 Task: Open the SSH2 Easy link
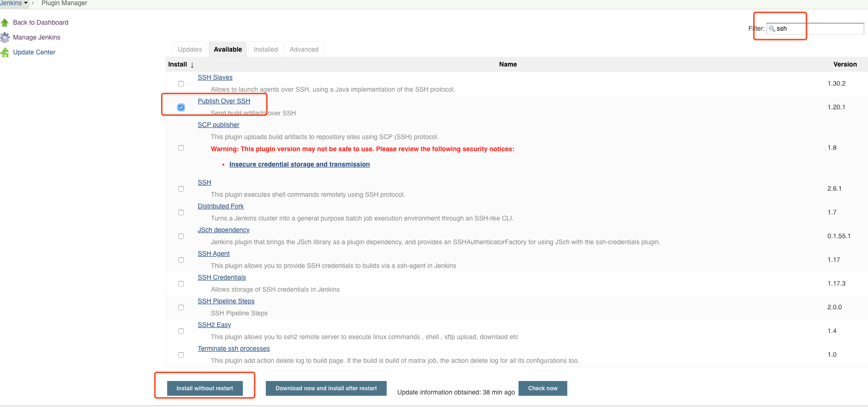(214, 325)
